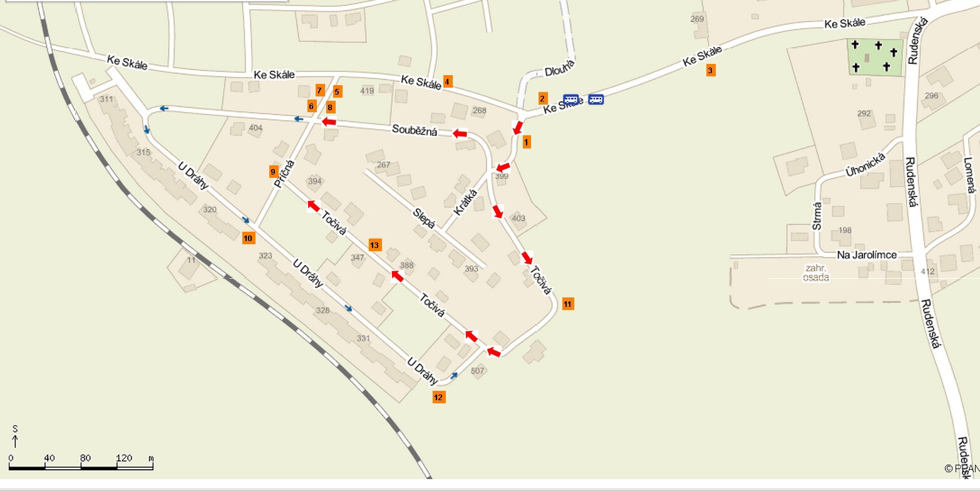Select orange marker number 10
Image resolution: width=980 pixels, height=491 pixels.
tap(248, 237)
